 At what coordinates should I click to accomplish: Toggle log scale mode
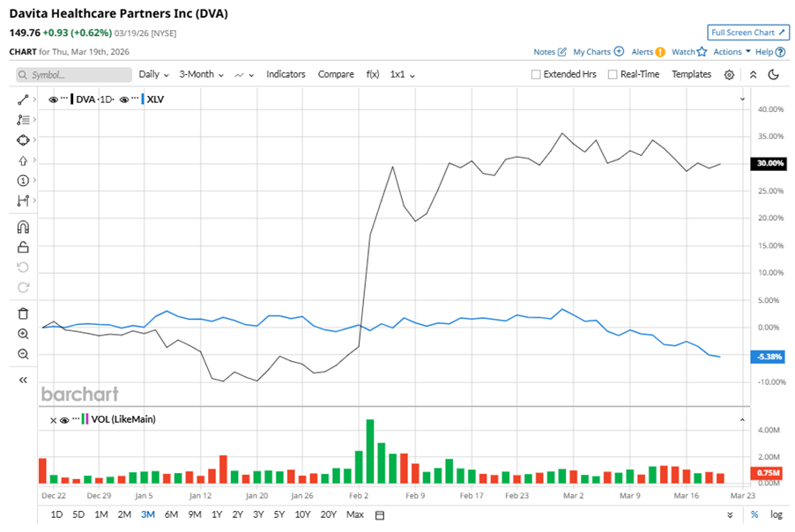click(776, 514)
